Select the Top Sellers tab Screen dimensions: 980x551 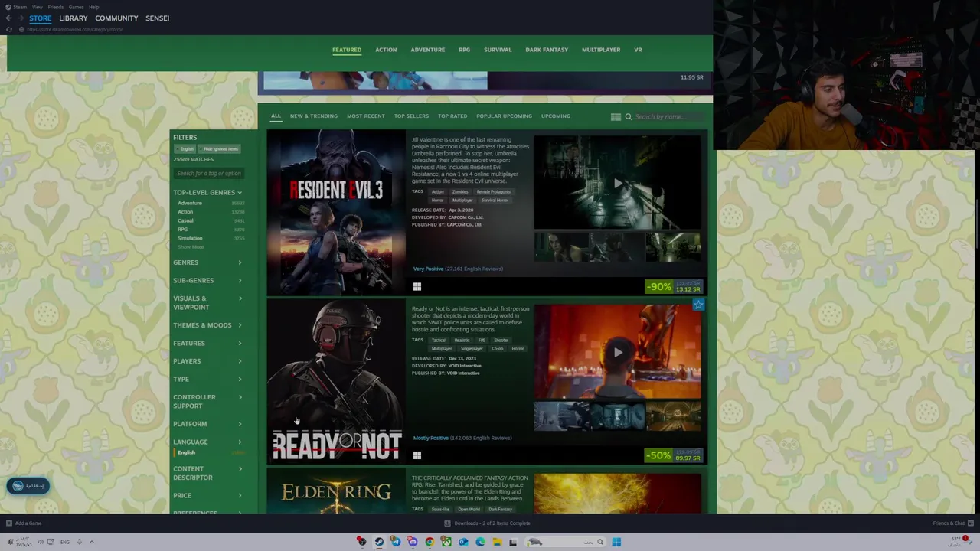click(x=411, y=116)
